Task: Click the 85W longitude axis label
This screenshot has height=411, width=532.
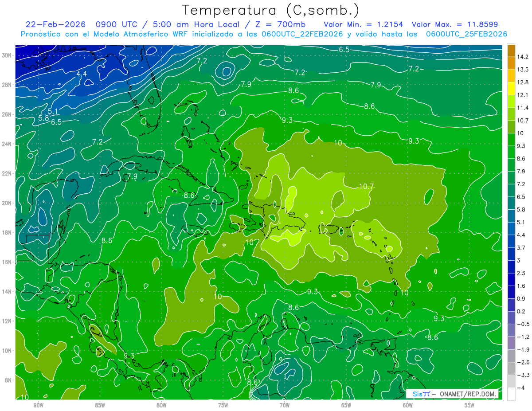Action: 100,405
